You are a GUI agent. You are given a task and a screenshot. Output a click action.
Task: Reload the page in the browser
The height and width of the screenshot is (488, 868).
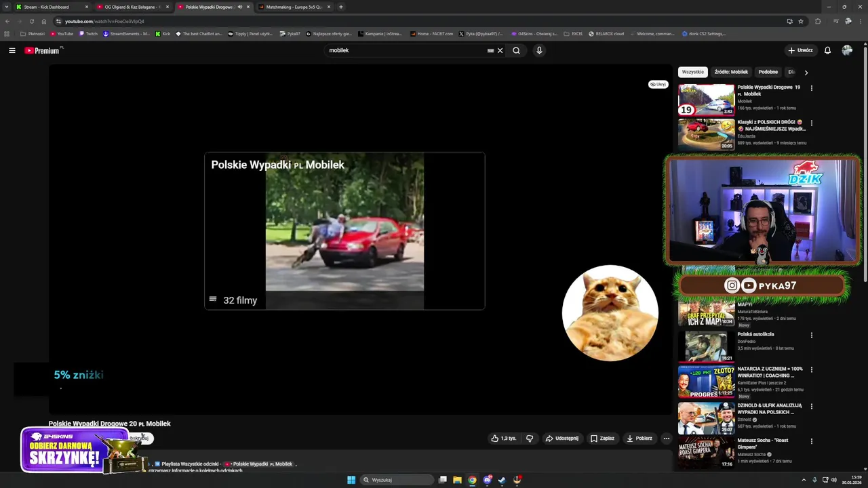point(31,21)
